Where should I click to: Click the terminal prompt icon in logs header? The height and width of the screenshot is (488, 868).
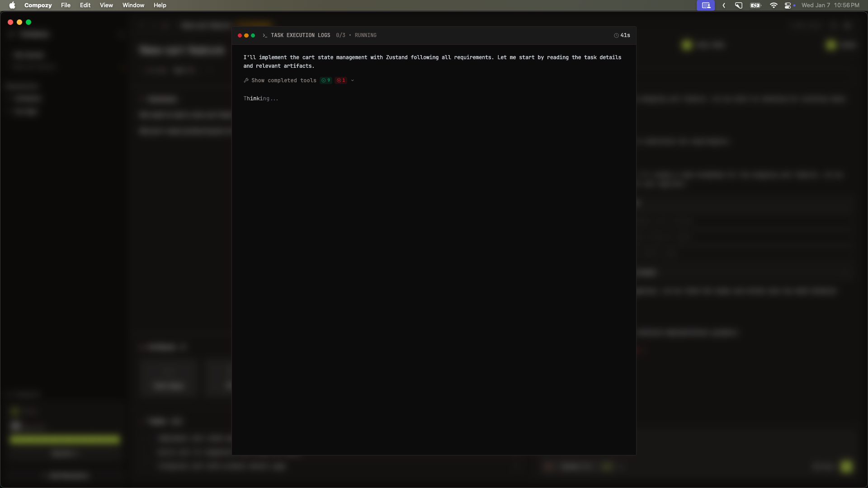[x=265, y=35]
